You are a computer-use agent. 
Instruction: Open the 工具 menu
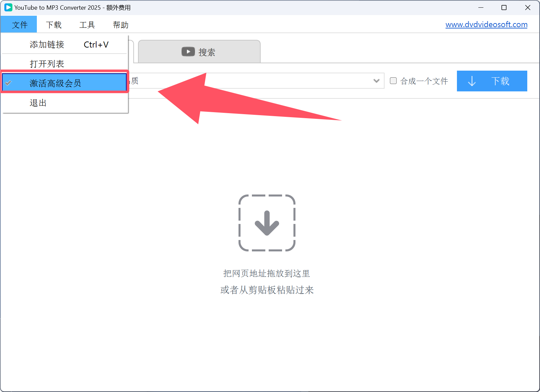(x=87, y=25)
